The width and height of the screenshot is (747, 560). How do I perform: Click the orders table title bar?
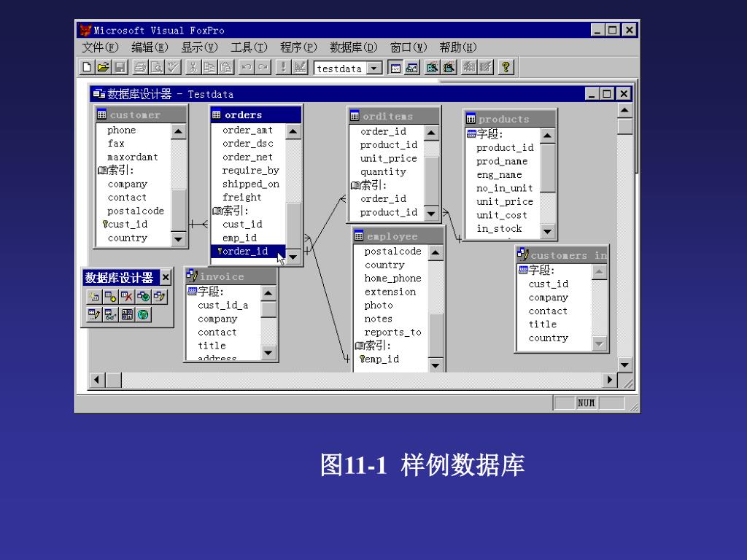pyautogui.click(x=256, y=114)
